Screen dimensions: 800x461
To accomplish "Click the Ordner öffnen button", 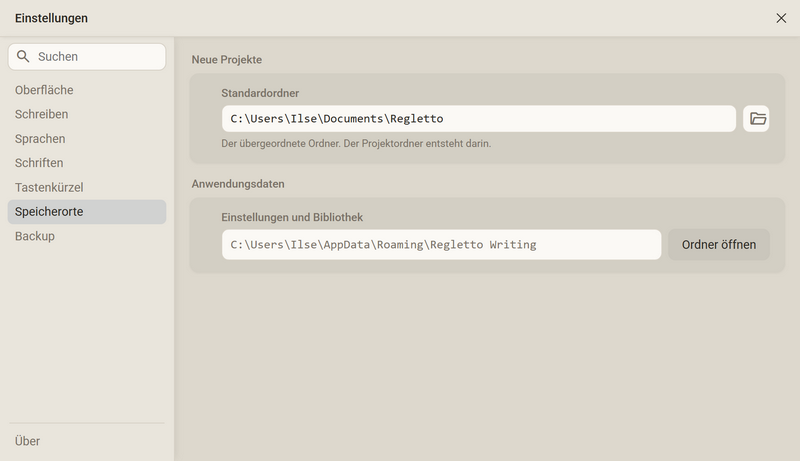I will pyautogui.click(x=719, y=245).
